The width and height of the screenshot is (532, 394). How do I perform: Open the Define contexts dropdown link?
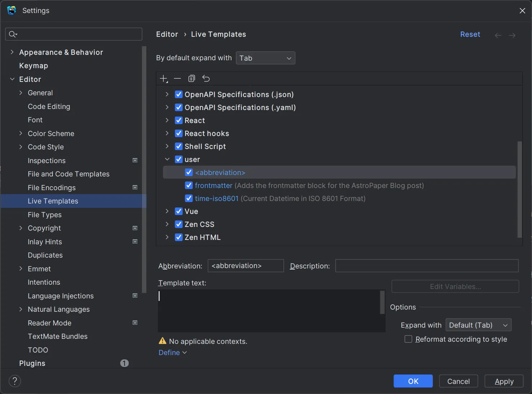pyautogui.click(x=173, y=353)
